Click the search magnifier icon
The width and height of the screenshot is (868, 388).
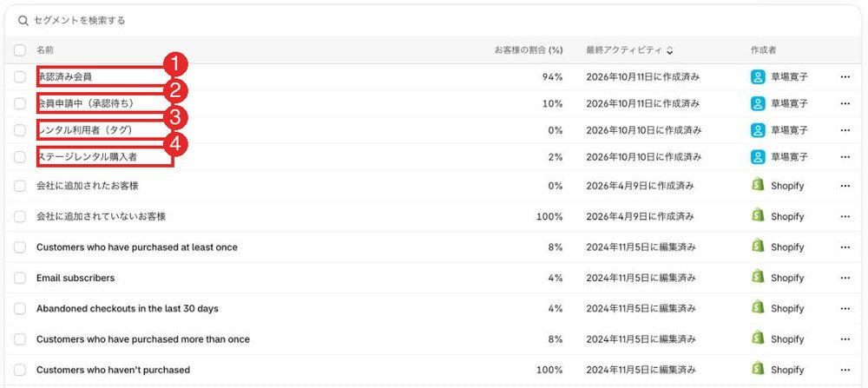tap(23, 21)
